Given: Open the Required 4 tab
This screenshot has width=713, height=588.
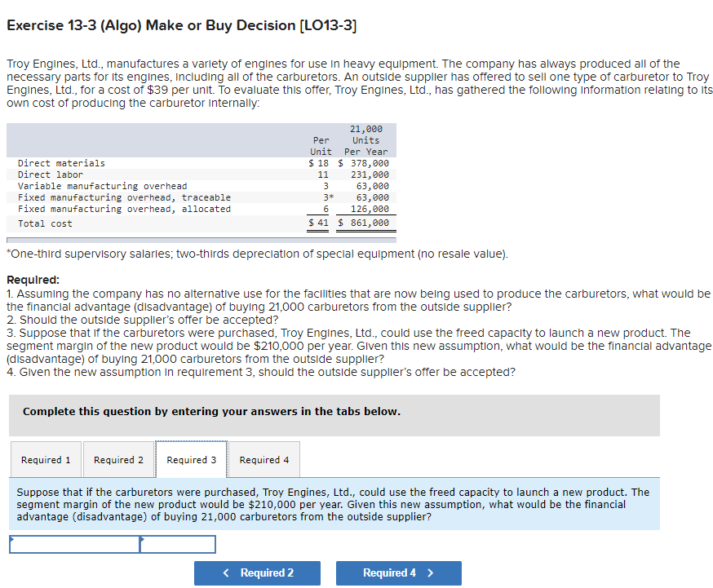Looking at the screenshot, I should click(x=264, y=459).
